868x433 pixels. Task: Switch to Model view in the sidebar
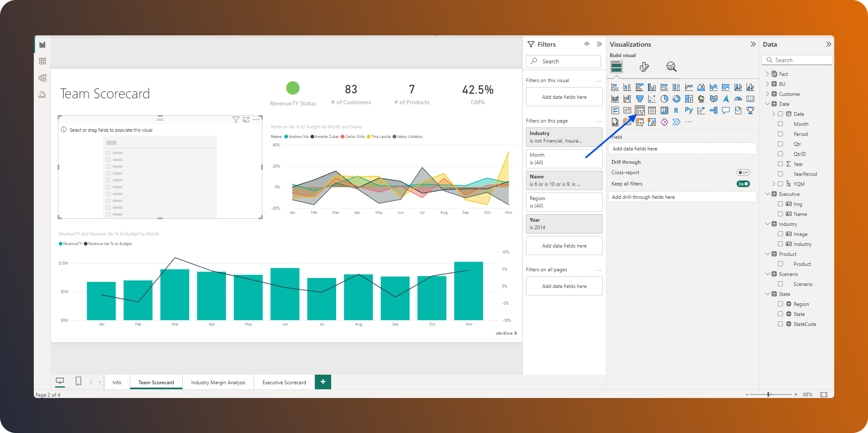[42, 78]
